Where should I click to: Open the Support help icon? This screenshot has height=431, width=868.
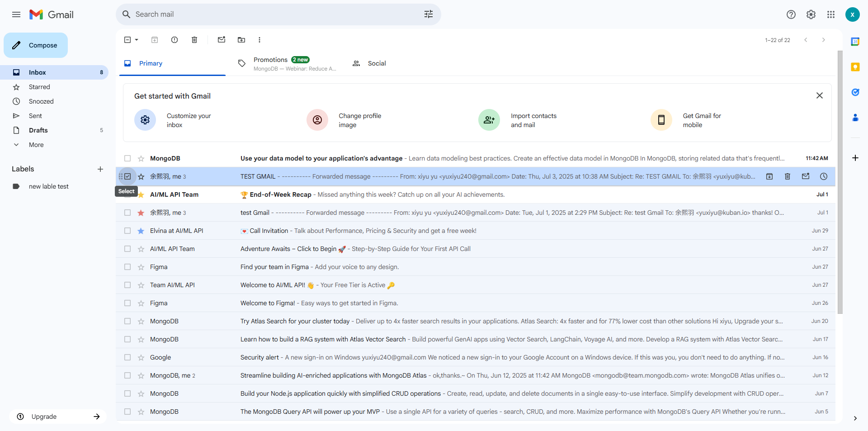point(791,14)
